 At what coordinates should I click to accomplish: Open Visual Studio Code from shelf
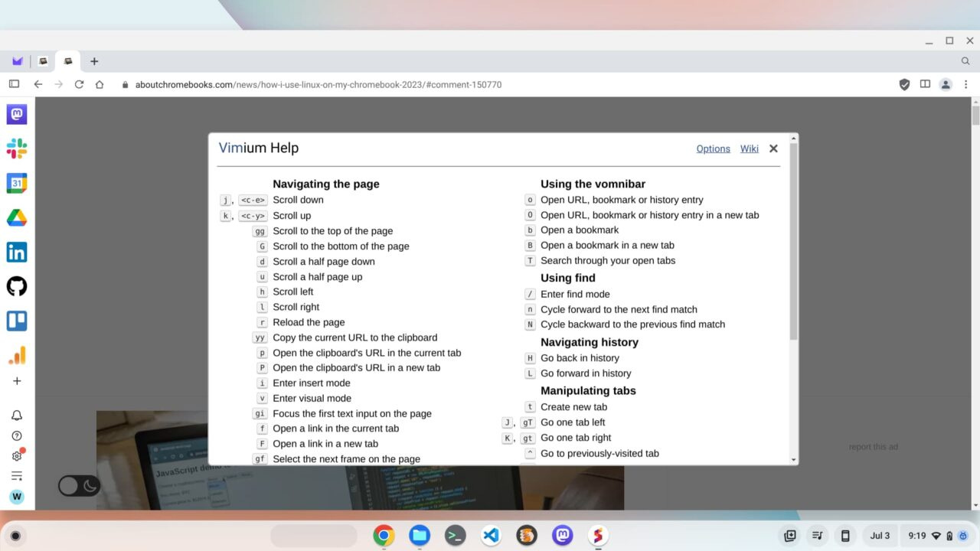[x=491, y=536]
